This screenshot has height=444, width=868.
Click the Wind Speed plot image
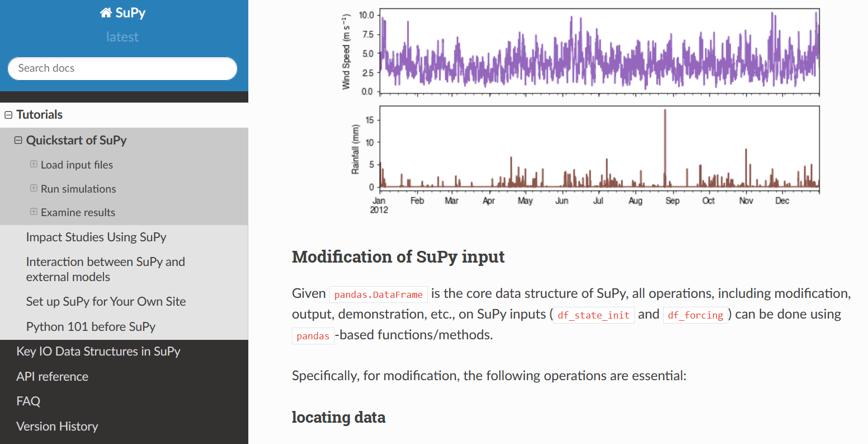[598, 50]
